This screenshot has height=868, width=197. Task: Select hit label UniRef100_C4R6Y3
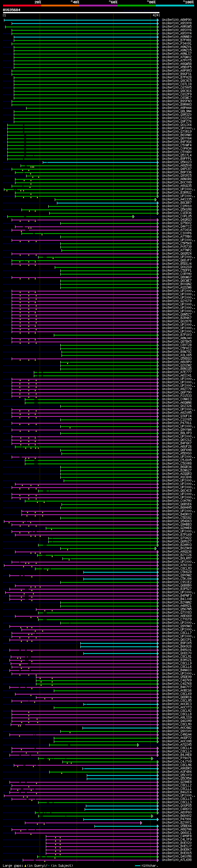point(176,809)
